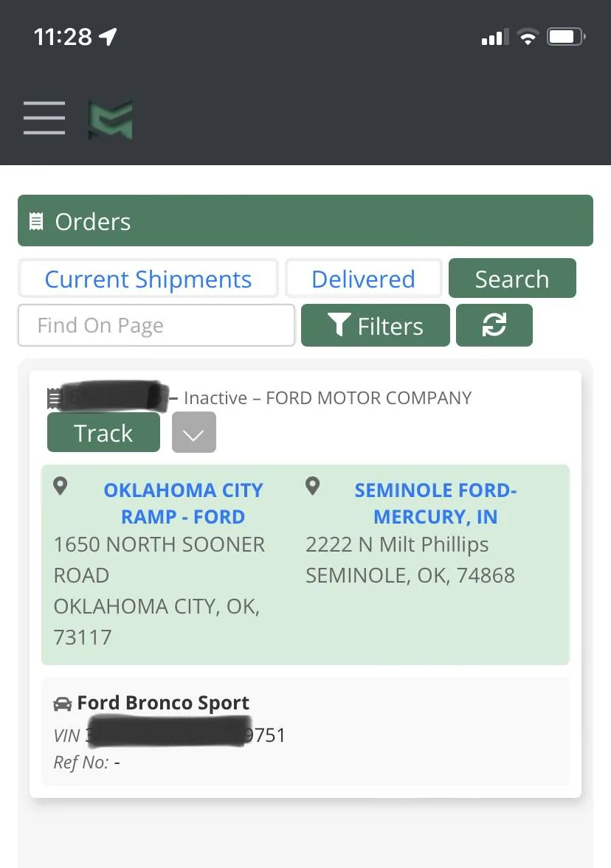This screenshot has height=868, width=611.
Task: Tap the receipt icon beside Orders
Action: pos(35,221)
